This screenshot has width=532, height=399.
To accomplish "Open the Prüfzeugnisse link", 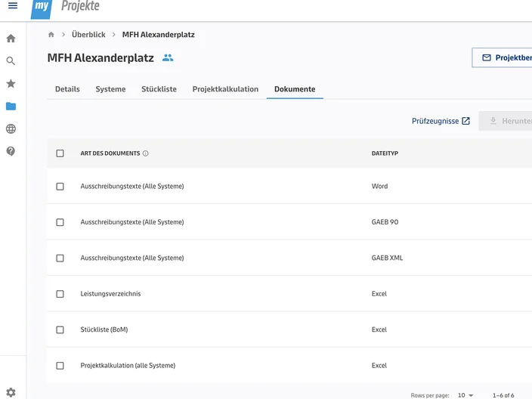I will tap(441, 121).
